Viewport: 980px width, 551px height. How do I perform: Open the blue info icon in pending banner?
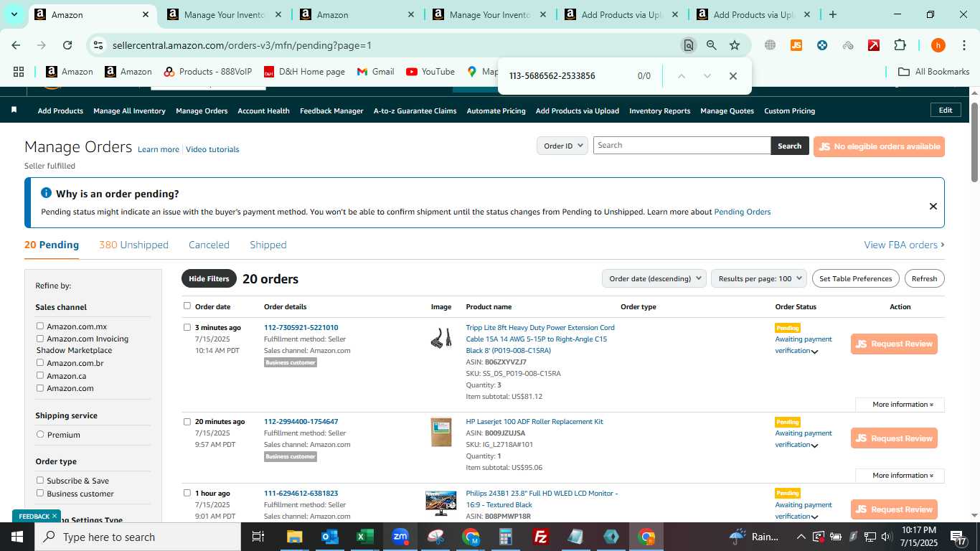click(x=46, y=193)
